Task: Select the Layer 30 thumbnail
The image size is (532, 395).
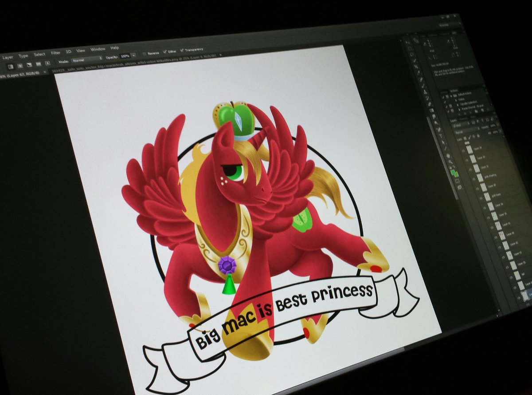Action: tap(473, 158)
